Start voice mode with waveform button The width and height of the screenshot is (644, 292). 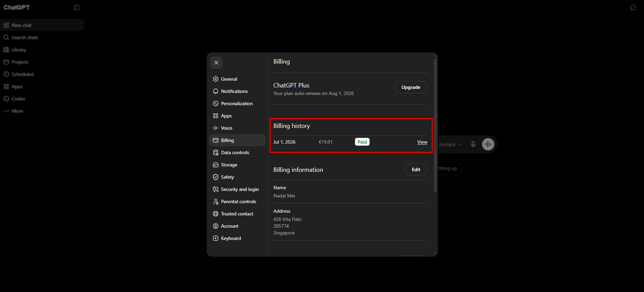tap(488, 145)
